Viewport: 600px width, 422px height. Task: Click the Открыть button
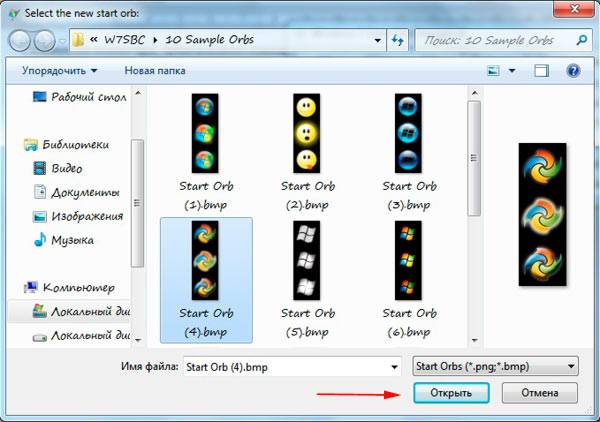point(451,393)
